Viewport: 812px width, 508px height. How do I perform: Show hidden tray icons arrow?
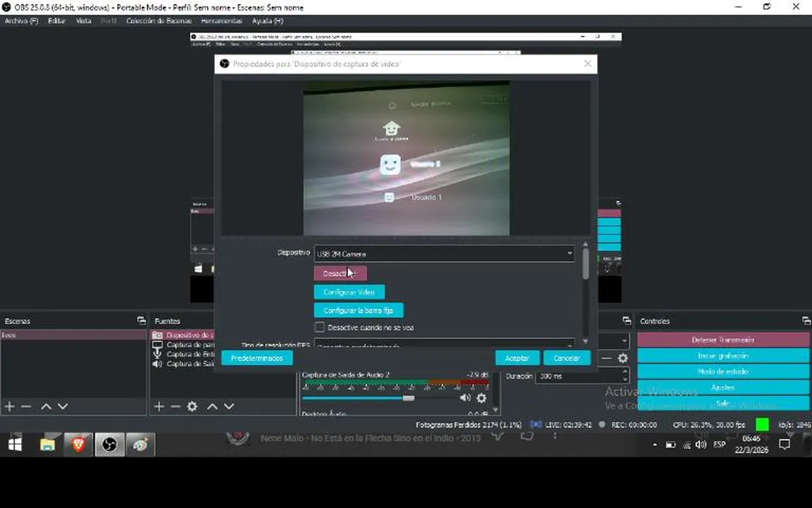655,445
